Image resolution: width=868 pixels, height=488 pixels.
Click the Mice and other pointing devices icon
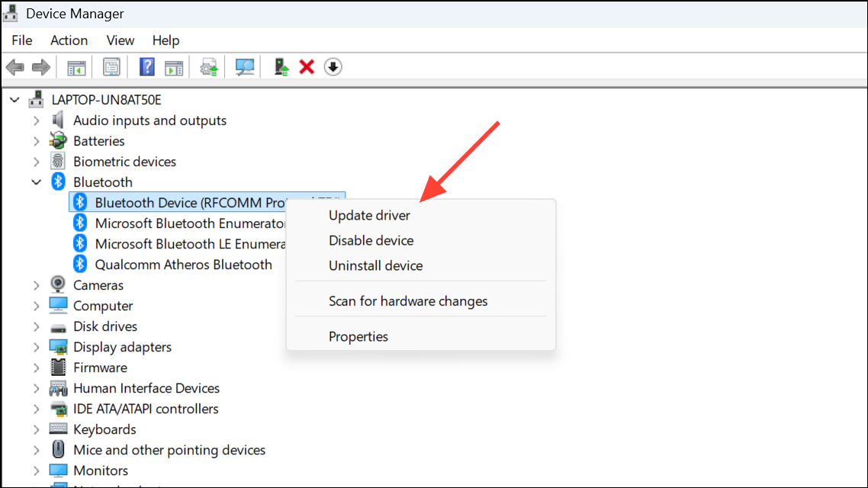(x=58, y=449)
